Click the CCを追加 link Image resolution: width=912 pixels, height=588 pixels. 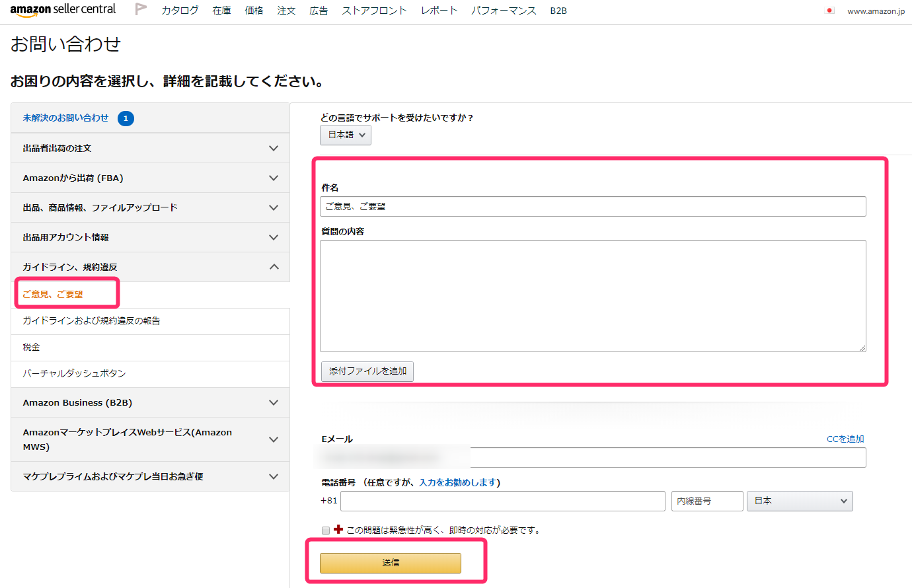click(x=845, y=439)
